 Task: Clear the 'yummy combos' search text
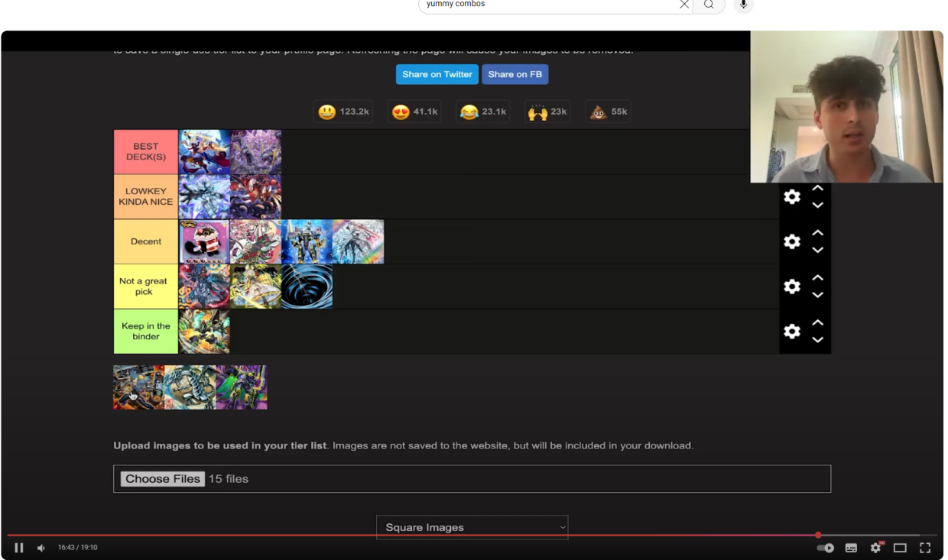684,5
